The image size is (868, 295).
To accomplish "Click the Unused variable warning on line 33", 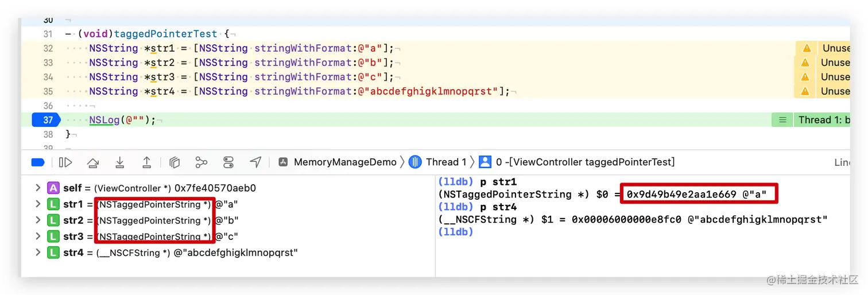I will (836, 63).
